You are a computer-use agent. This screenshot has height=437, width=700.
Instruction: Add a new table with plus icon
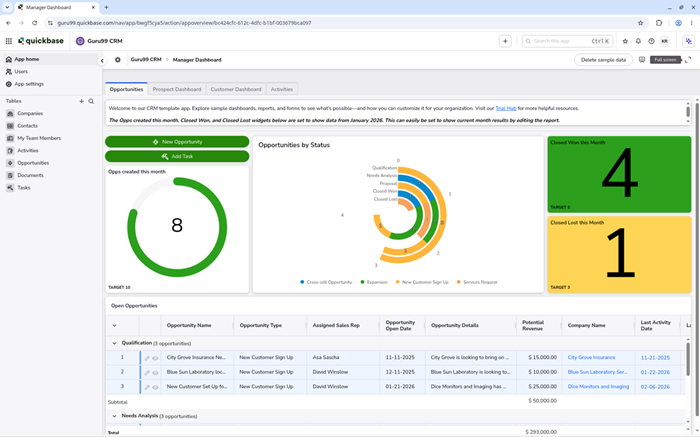point(81,101)
